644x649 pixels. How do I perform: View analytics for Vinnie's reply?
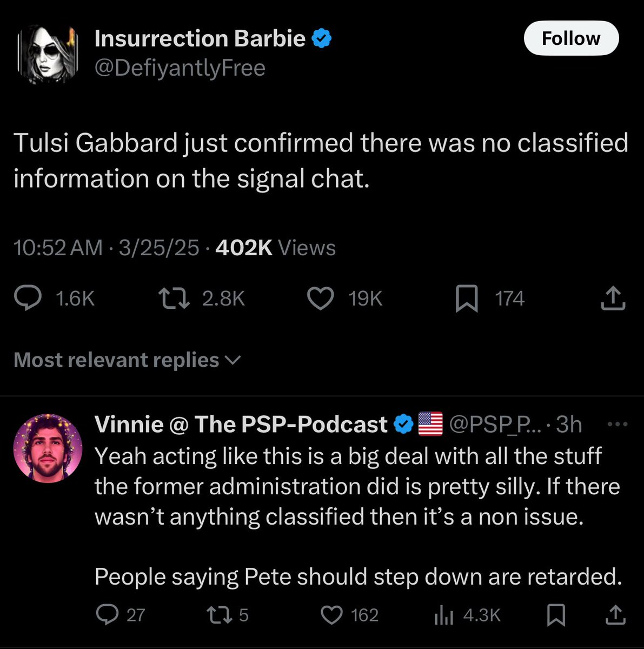443,615
